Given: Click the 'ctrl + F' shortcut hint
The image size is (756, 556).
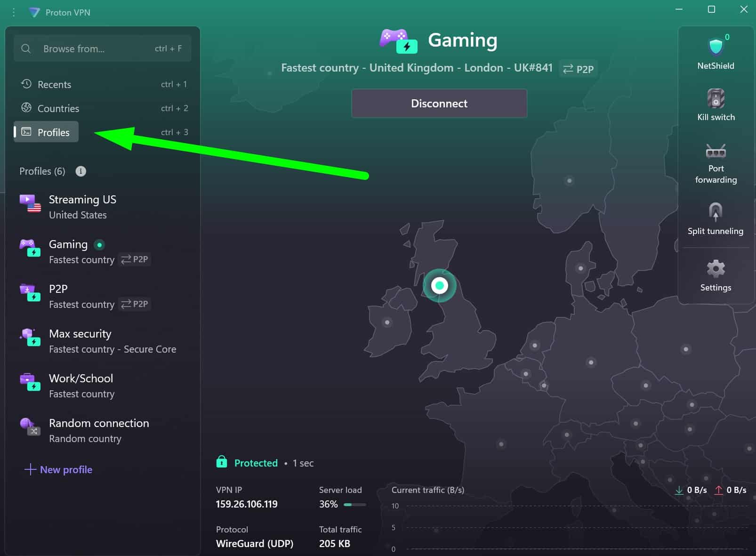Looking at the screenshot, I should [168, 48].
